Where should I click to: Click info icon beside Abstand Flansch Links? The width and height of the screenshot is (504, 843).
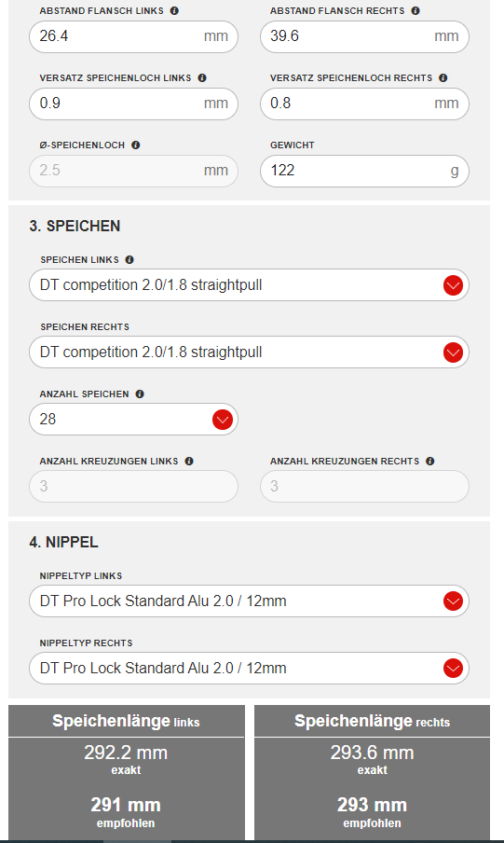point(174,11)
